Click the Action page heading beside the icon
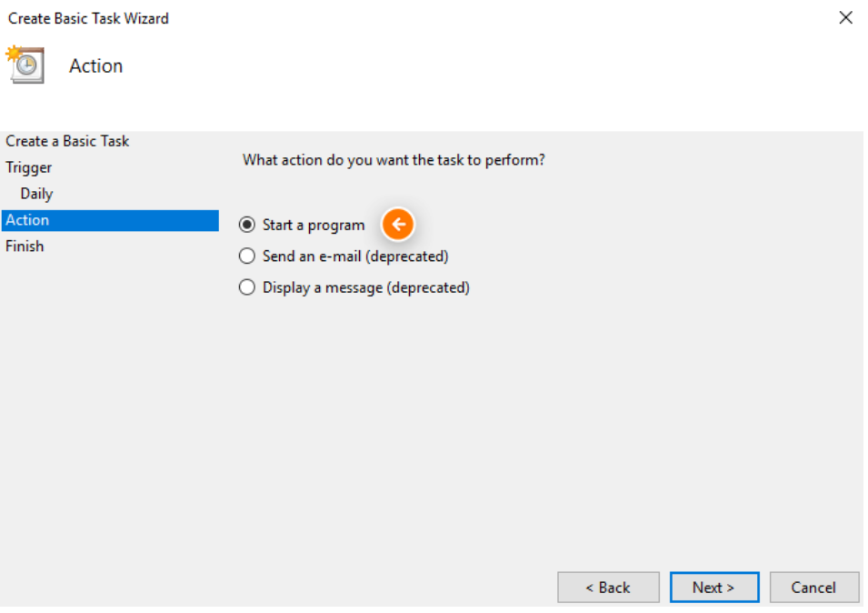The width and height of the screenshot is (868, 613). pyautogui.click(x=95, y=66)
